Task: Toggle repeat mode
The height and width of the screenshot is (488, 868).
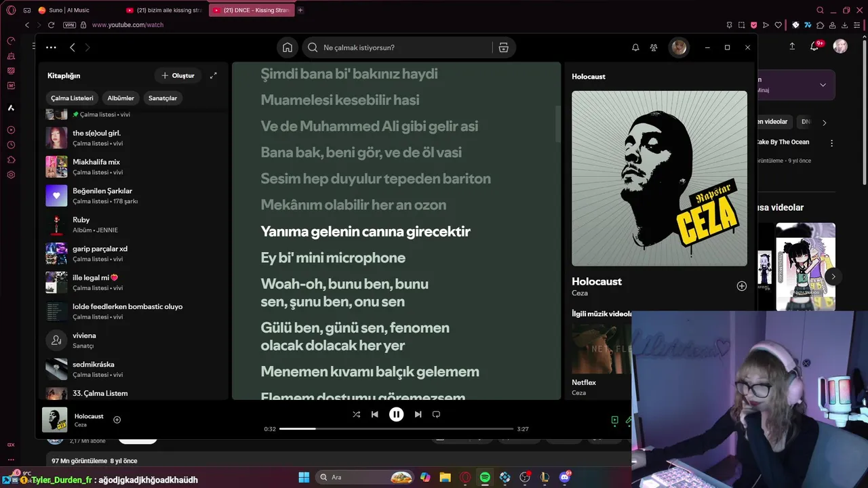Action: pos(436,414)
